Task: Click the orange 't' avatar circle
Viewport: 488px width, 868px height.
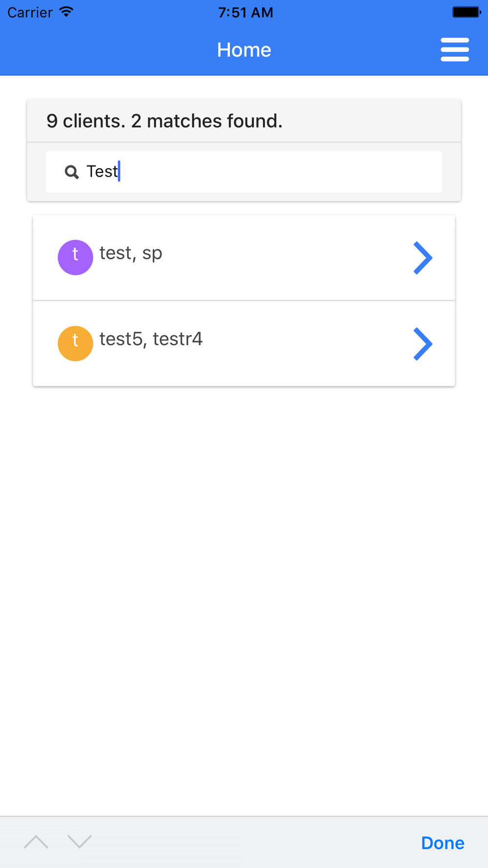Action: (x=75, y=343)
